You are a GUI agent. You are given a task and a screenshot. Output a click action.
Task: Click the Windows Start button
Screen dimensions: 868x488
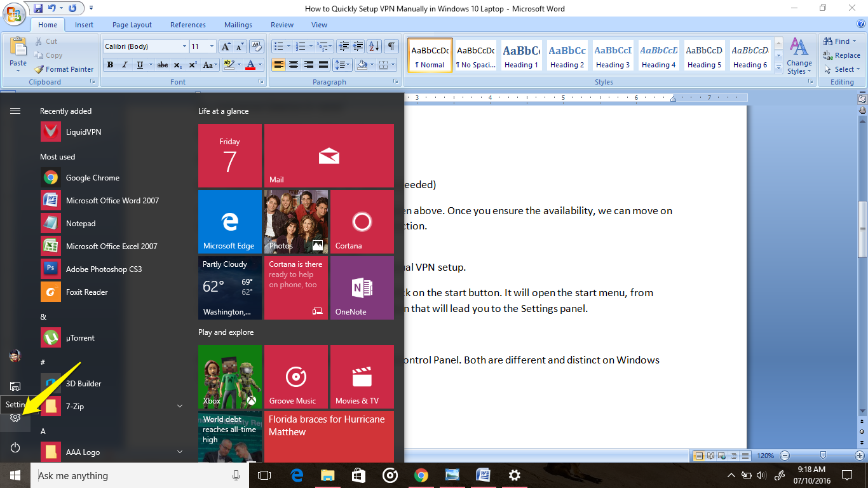pyautogui.click(x=15, y=475)
